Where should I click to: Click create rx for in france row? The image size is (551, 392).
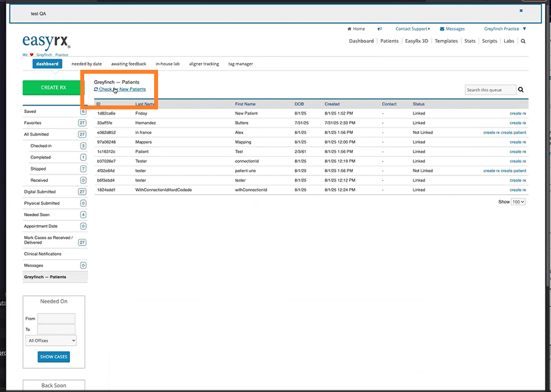492,133
